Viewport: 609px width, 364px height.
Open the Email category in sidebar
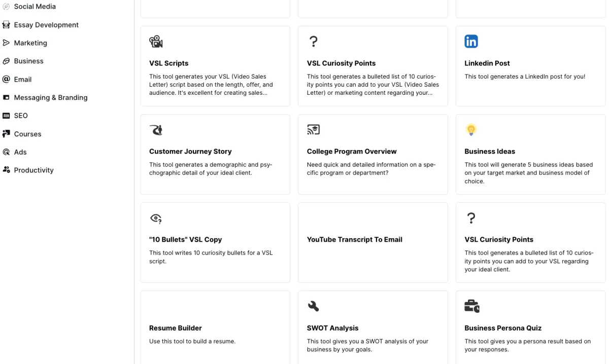23,80
